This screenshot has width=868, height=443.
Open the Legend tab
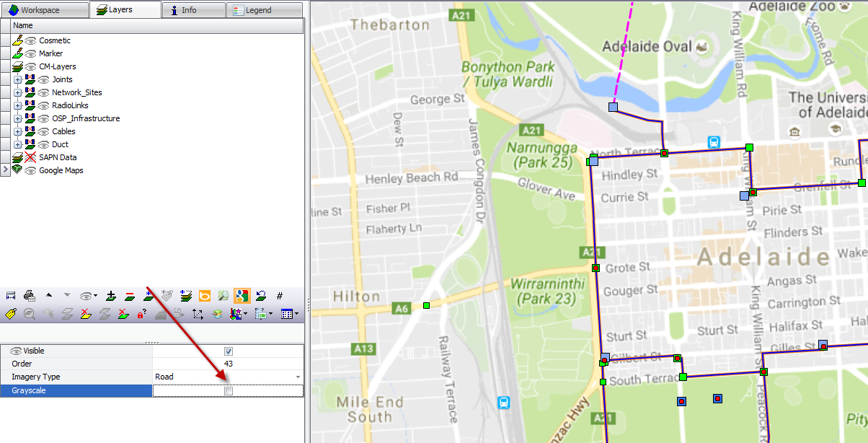pos(265,10)
